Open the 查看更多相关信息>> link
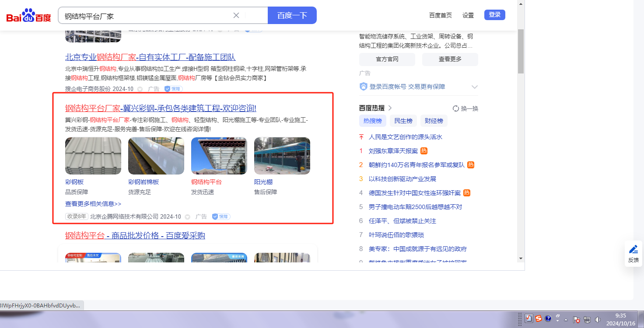Screen dimensions: 644x328 click(93, 204)
